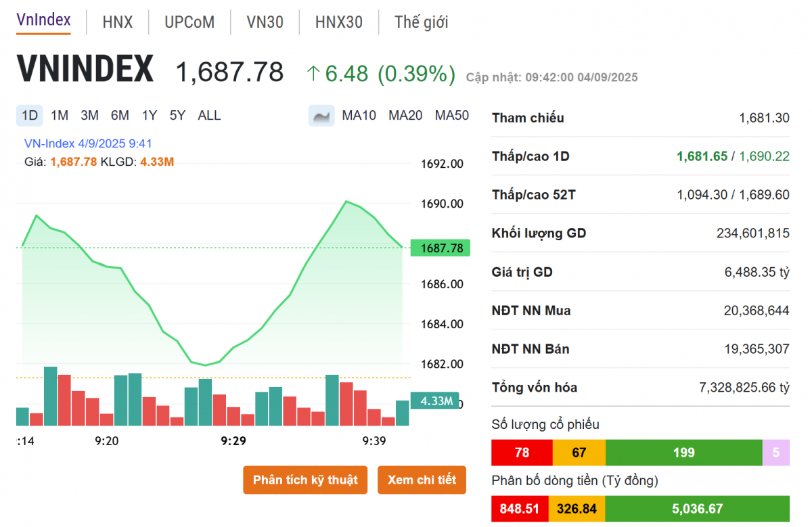812x527 pixels.
Task: Click the Giá trị GD value 6,488.35 tỷ
Action: click(x=757, y=273)
